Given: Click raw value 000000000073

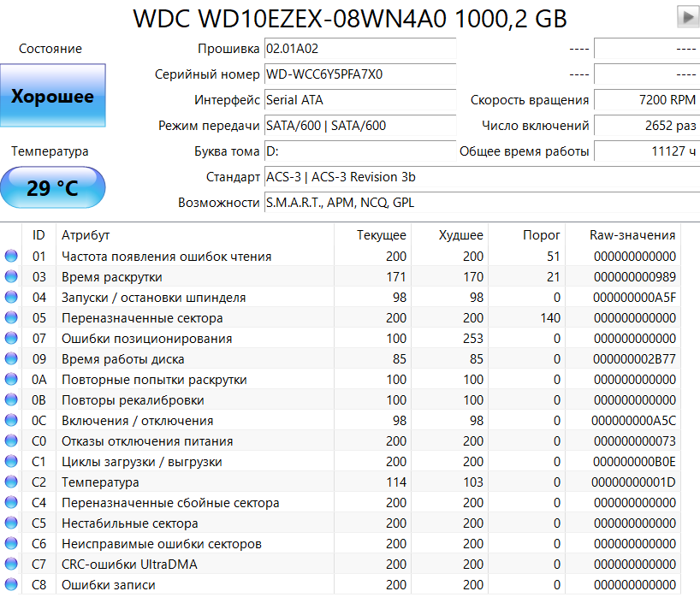Looking at the screenshot, I should point(634,440).
